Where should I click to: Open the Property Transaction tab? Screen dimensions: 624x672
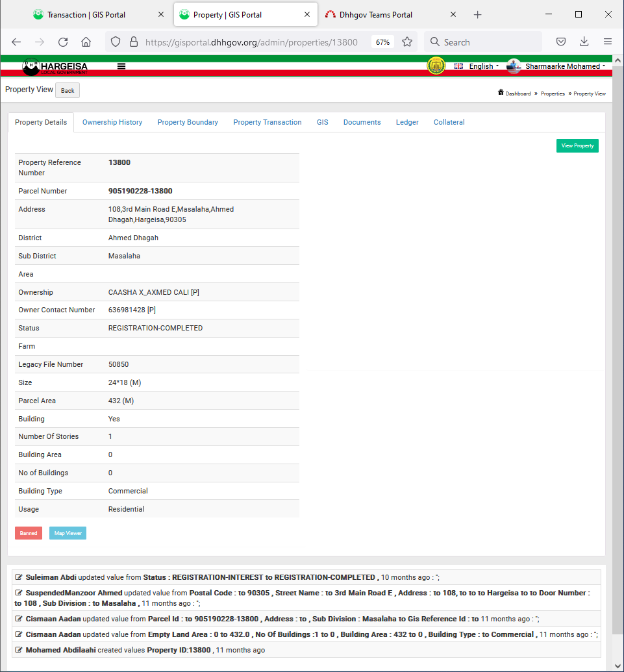point(268,122)
